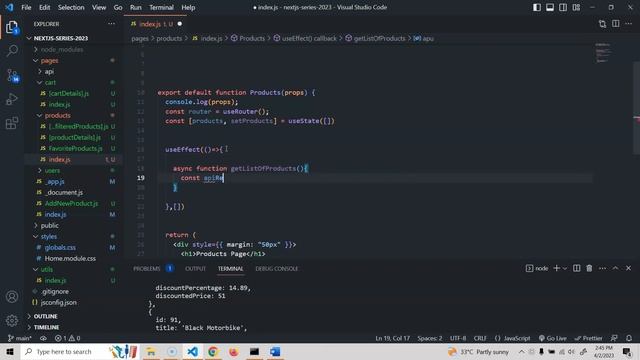The width and height of the screenshot is (640, 360).
Task: Change indentation via Spaces: 2
Action: pyautogui.click(x=430, y=338)
